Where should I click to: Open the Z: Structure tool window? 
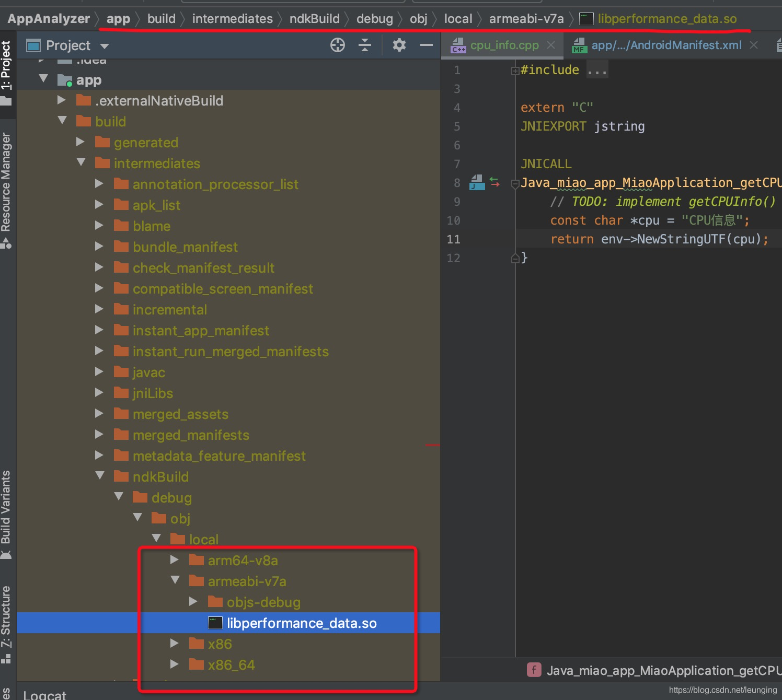(x=6, y=625)
